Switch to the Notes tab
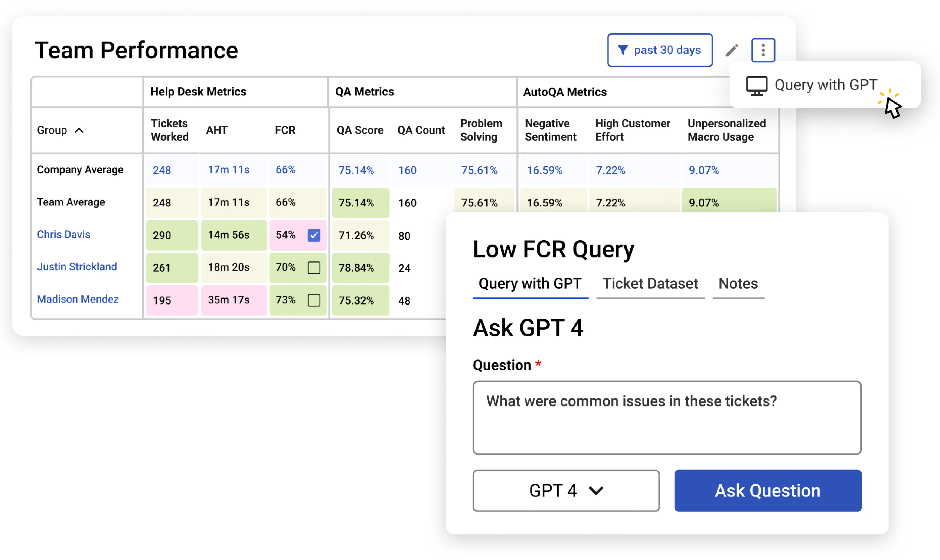940x560 pixels. [x=738, y=284]
